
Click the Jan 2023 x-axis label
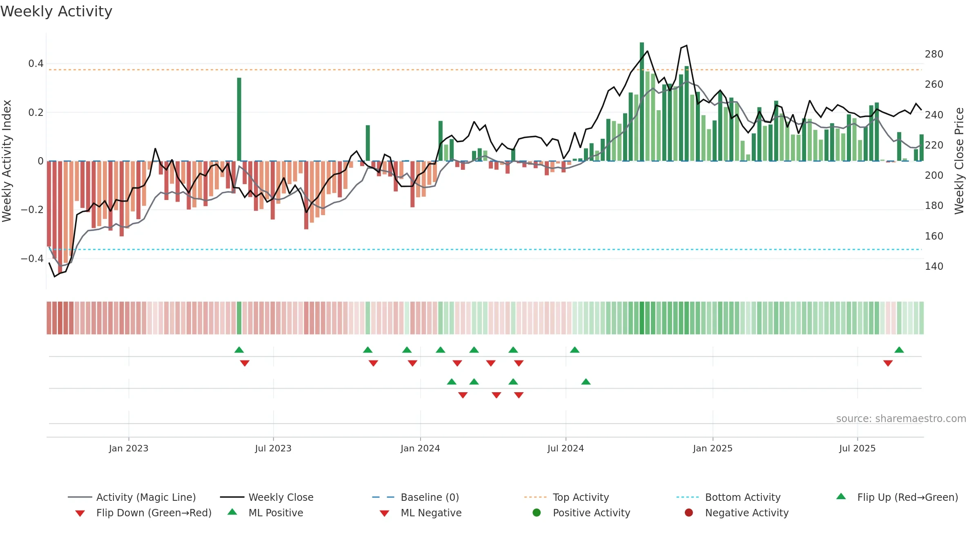coord(129,449)
